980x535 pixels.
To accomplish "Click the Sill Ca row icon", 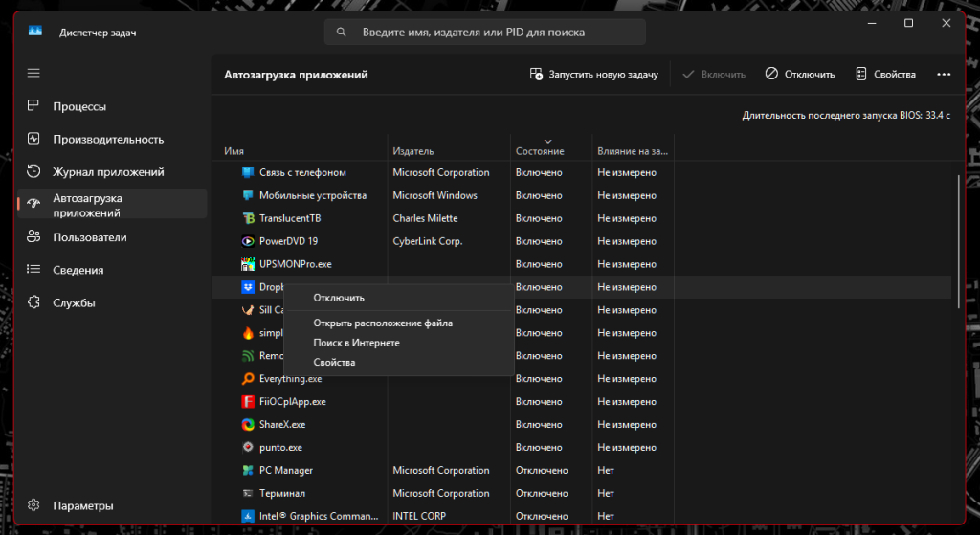I will 248,310.
